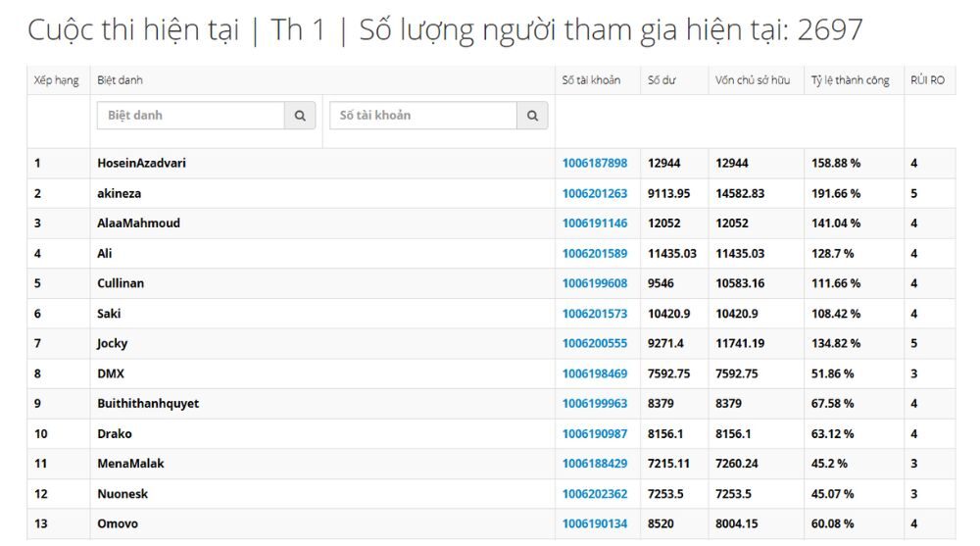Open account link 1006200555

[x=595, y=343]
